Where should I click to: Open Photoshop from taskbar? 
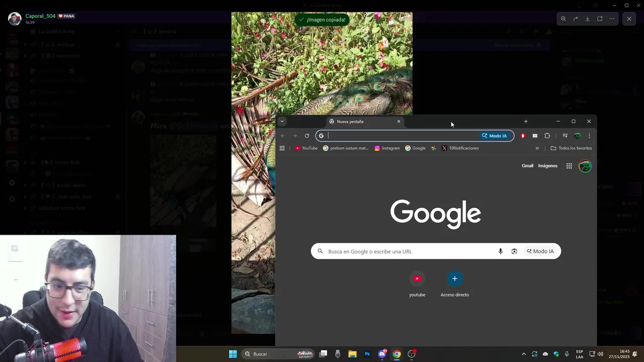point(367,354)
